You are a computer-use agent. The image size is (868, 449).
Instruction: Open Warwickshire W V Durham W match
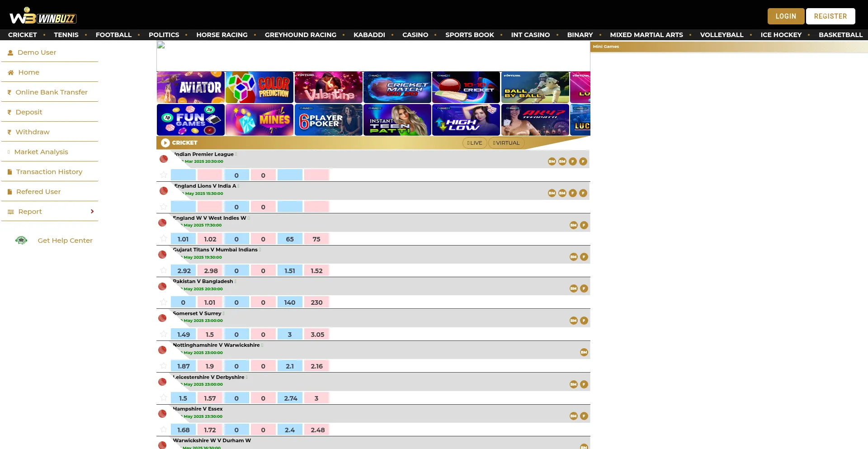[212, 440]
